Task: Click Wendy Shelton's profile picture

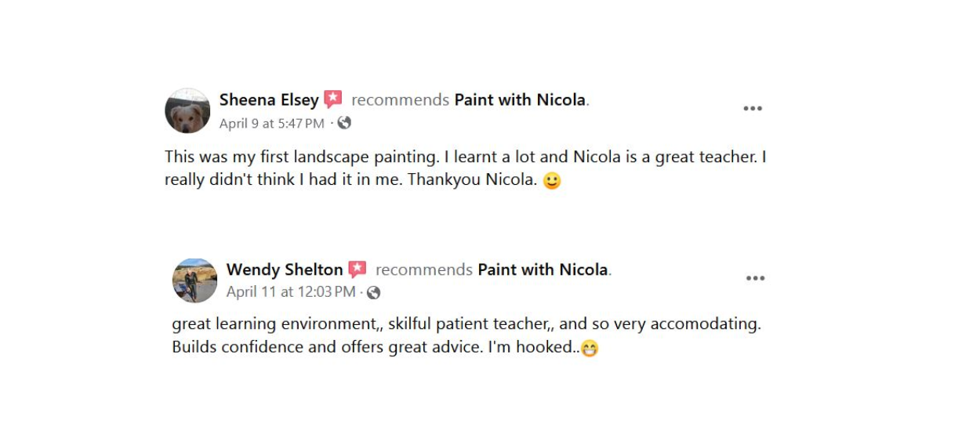Action: (194, 280)
